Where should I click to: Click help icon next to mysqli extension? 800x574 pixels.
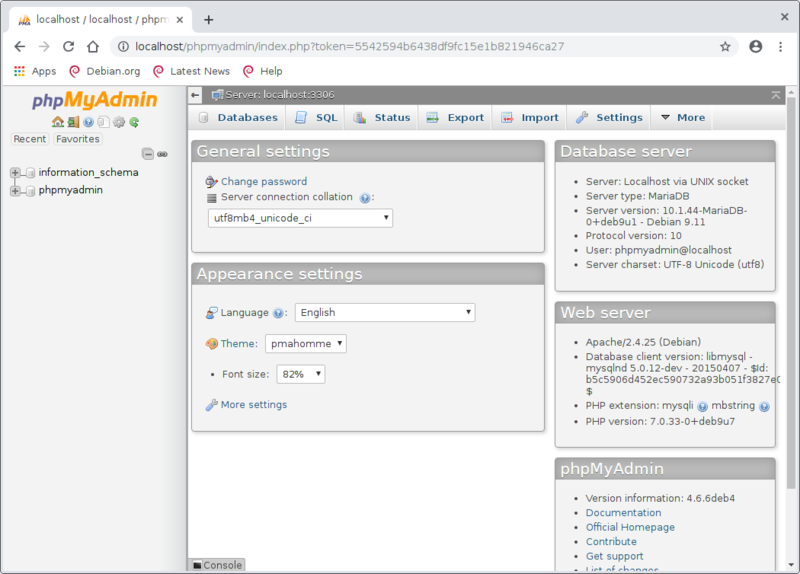click(x=703, y=407)
